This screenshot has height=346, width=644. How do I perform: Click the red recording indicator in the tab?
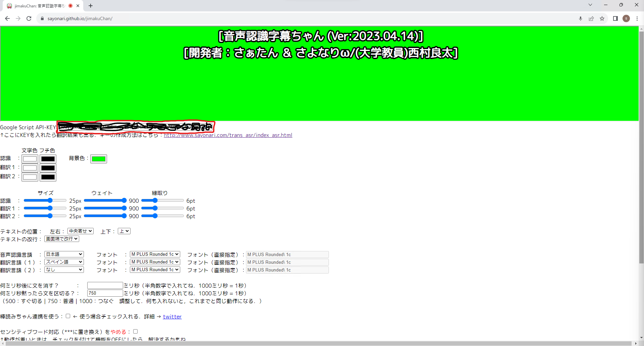70,6
